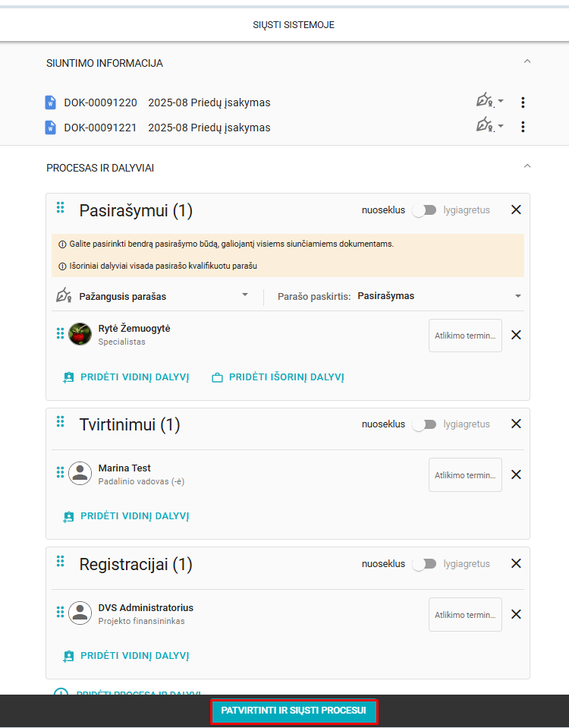The width and height of the screenshot is (569, 728).
Task: Open three-dot menu for DOK-00091220
Action: [x=523, y=102]
